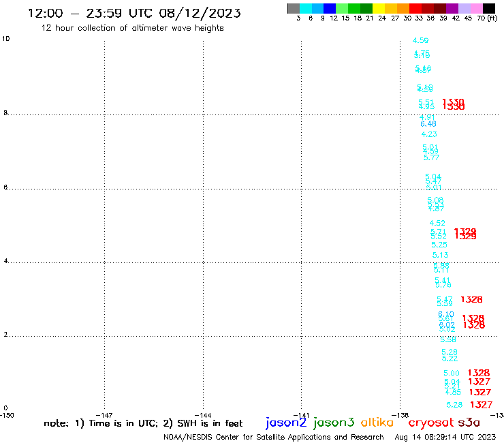Click the time range title 12:00 – 23:59 UTC
This screenshot has width=504, height=443.
coord(134,13)
